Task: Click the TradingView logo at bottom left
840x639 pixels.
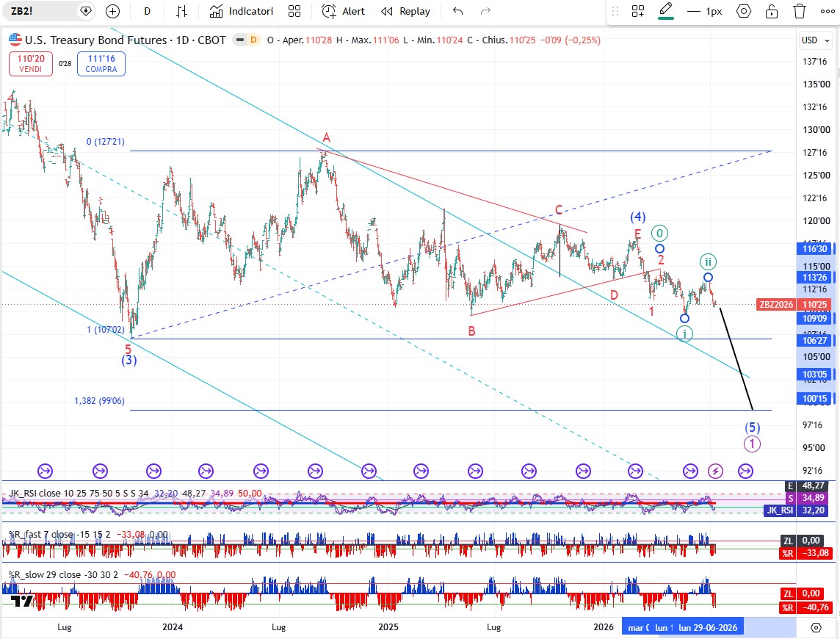Action: tap(23, 602)
